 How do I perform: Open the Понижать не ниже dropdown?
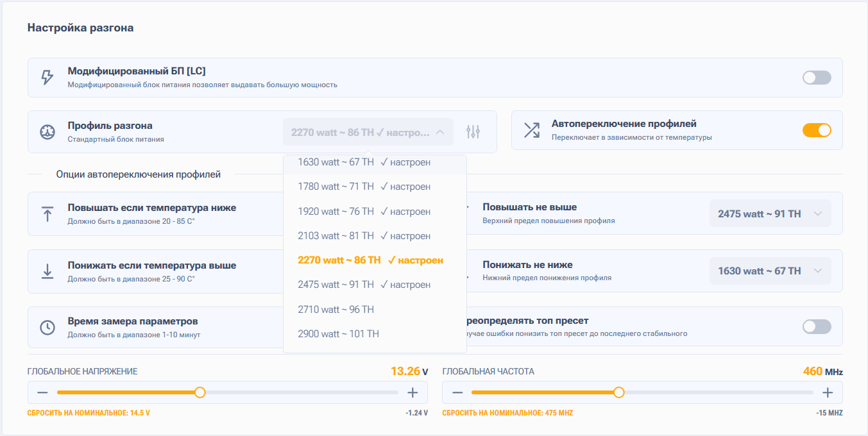tap(770, 271)
